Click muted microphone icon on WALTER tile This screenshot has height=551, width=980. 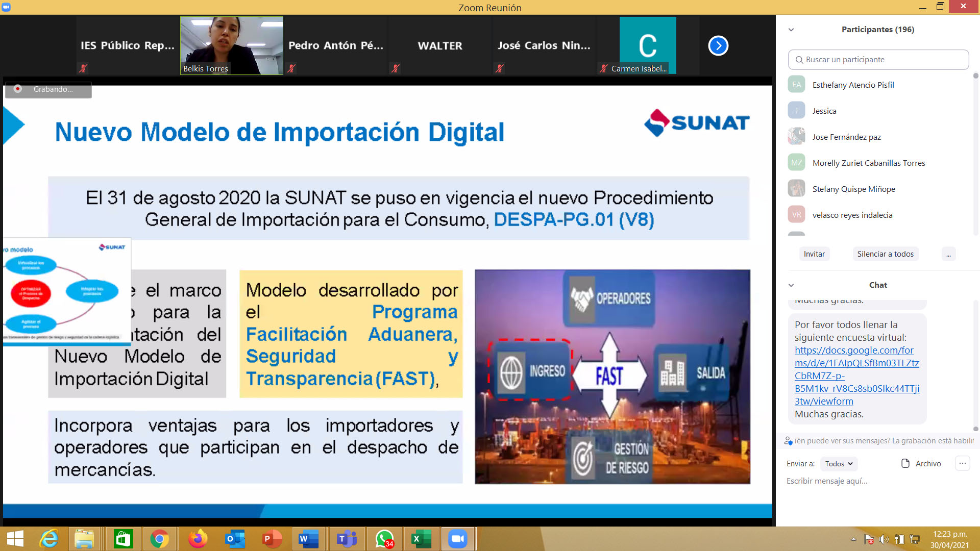[396, 68]
